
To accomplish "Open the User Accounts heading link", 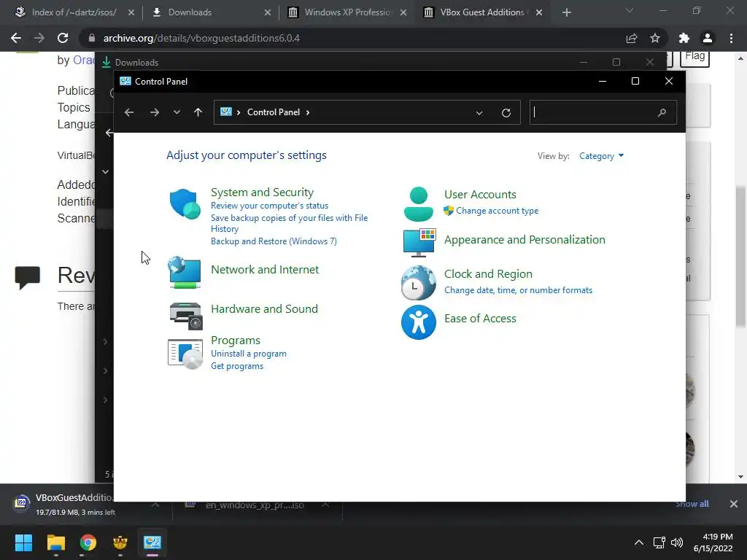I will coord(480,195).
